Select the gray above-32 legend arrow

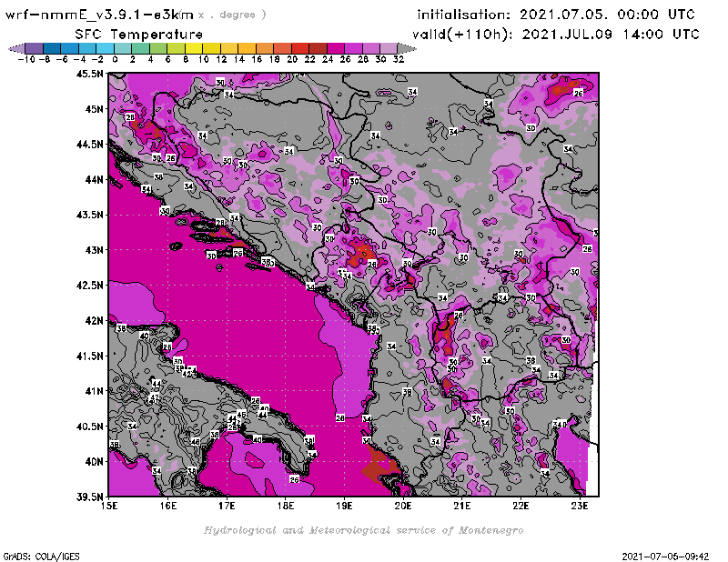tap(407, 48)
